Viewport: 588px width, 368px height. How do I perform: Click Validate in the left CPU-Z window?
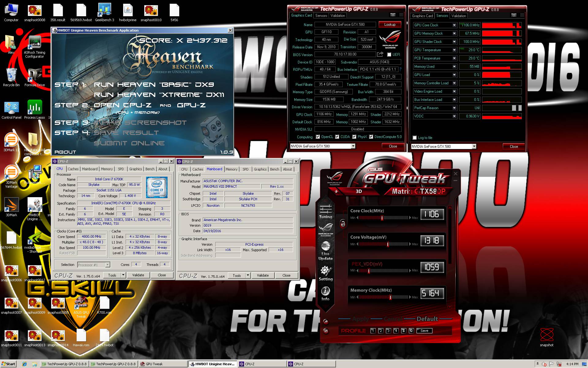[138, 275]
